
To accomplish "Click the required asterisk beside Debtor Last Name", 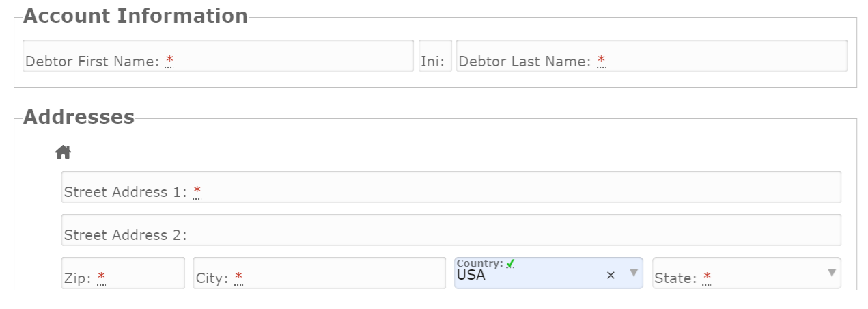I will [x=601, y=61].
